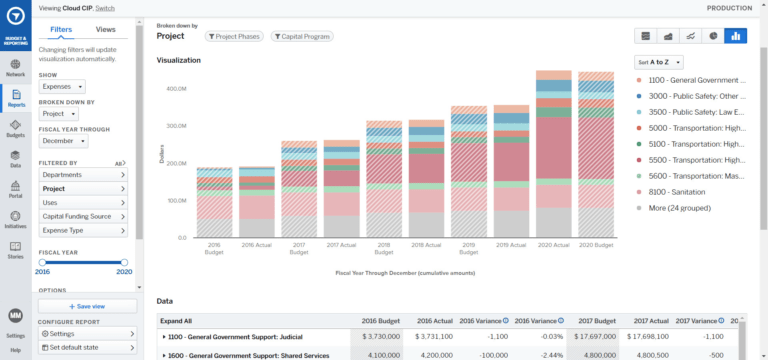The height and width of the screenshot is (360, 768).
Task: Click info icon next to 2016 Variance dollar column
Action: click(505, 321)
